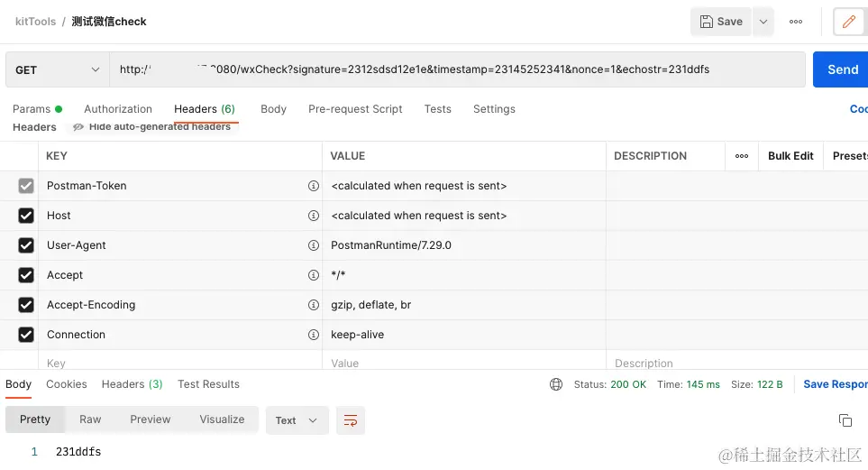Click the copy response icon
The height and width of the screenshot is (470, 868).
point(845,420)
